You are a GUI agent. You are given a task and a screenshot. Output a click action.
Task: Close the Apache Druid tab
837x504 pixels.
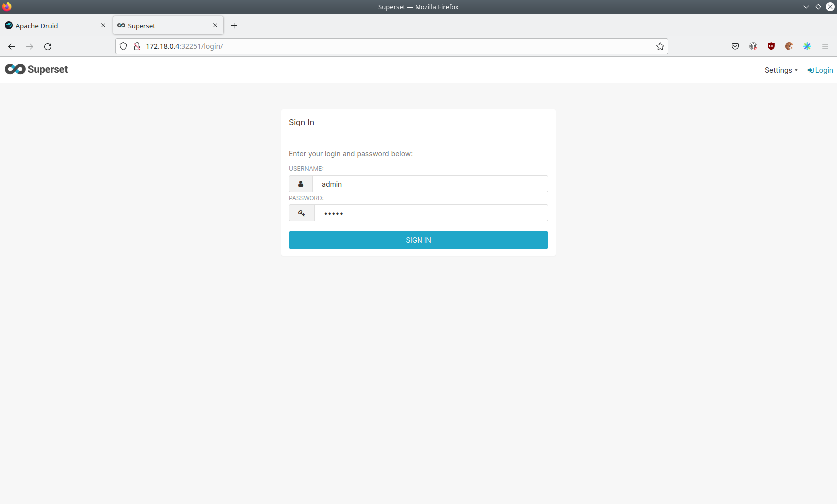(103, 25)
